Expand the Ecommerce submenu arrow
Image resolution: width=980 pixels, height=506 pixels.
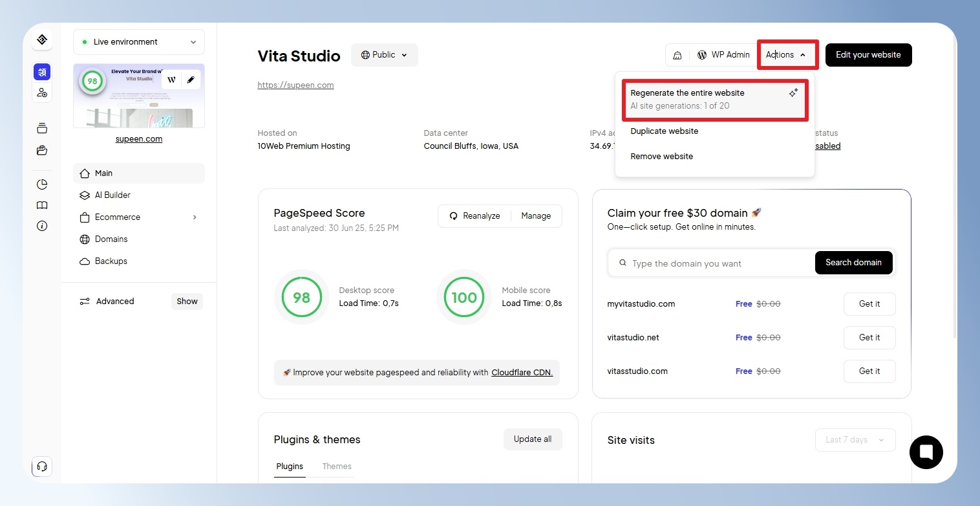click(195, 217)
